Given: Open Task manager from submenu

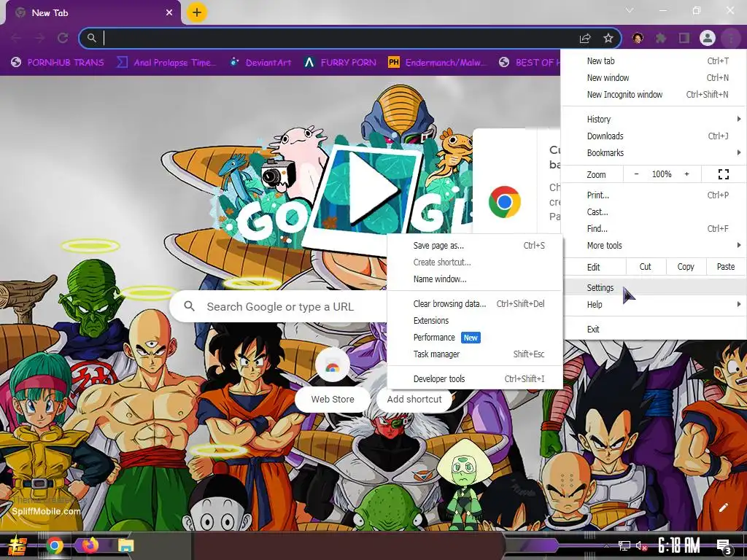Looking at the screenshot, I should pyautogui.click(x=475, y=354).
